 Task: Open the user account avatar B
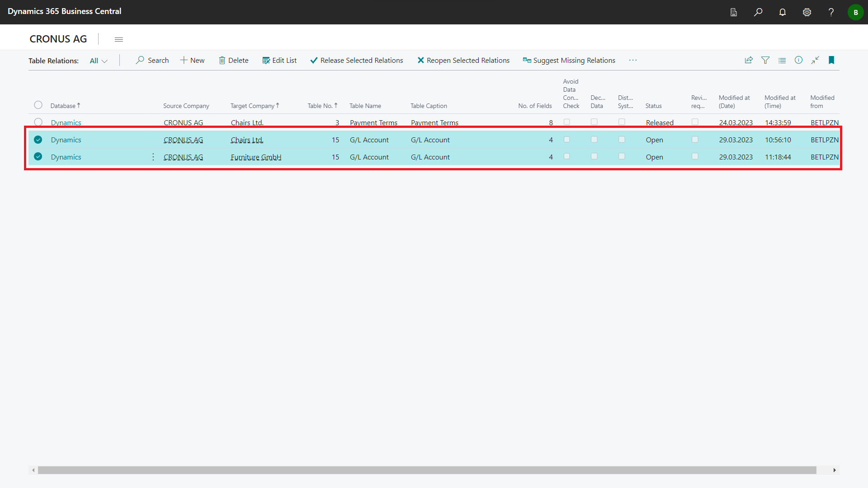tap(855, 12)
